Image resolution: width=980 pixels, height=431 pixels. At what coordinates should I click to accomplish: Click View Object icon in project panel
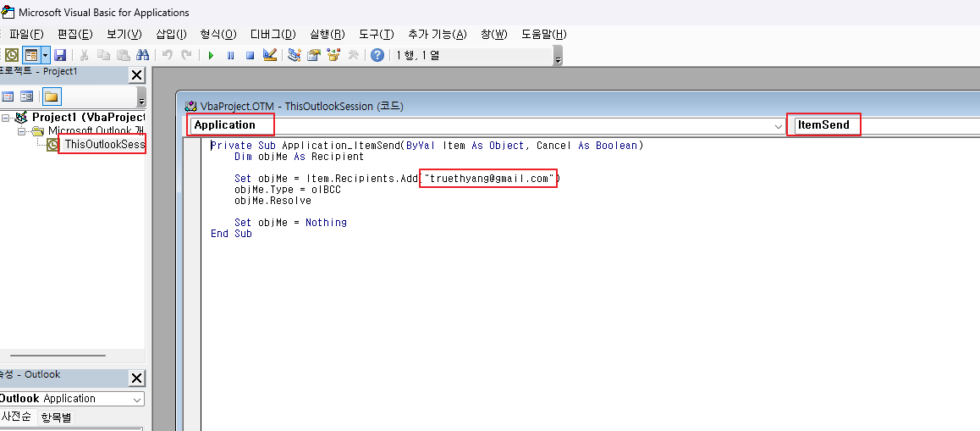tap(26, 97)
